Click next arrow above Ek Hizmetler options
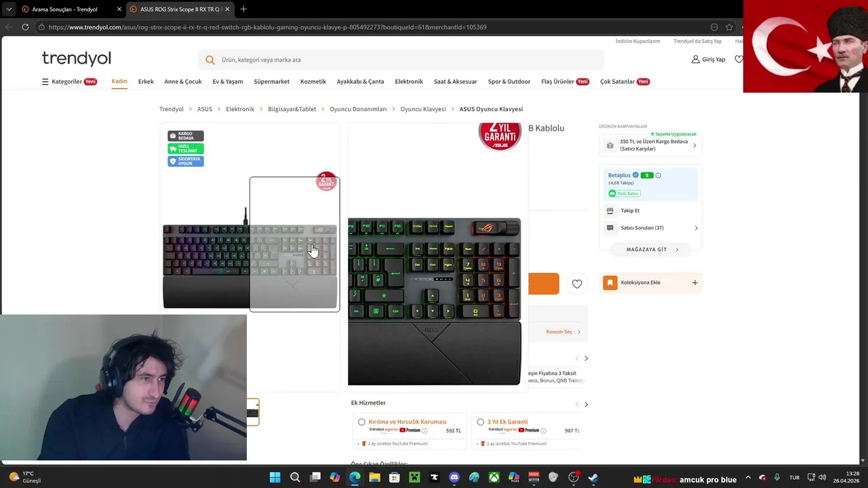868x488 pixels. [586, 405]
